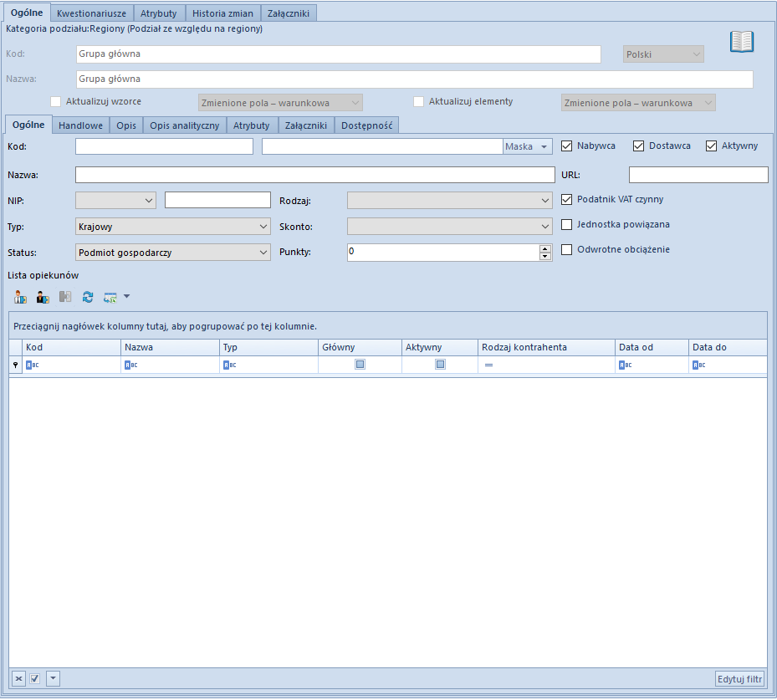The height and width of the screenshot is (700, 777).
Task: Open the NIP country prefix dropdown
Action: point(115,201)
